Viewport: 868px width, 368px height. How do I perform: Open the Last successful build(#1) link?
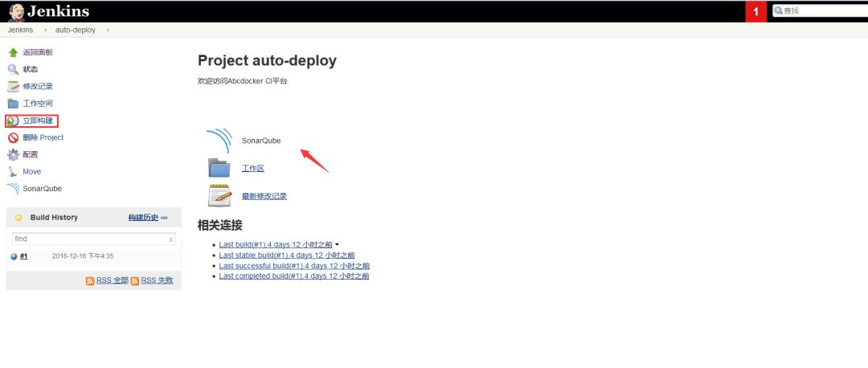click(x=294, y=266)
